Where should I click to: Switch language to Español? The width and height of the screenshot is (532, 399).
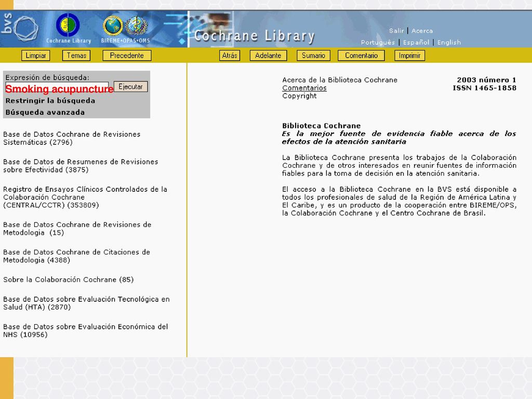coord(416,43)
